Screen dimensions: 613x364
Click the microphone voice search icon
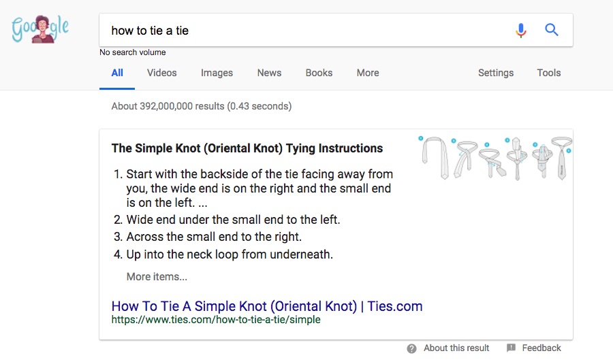[x=521, y=30]
